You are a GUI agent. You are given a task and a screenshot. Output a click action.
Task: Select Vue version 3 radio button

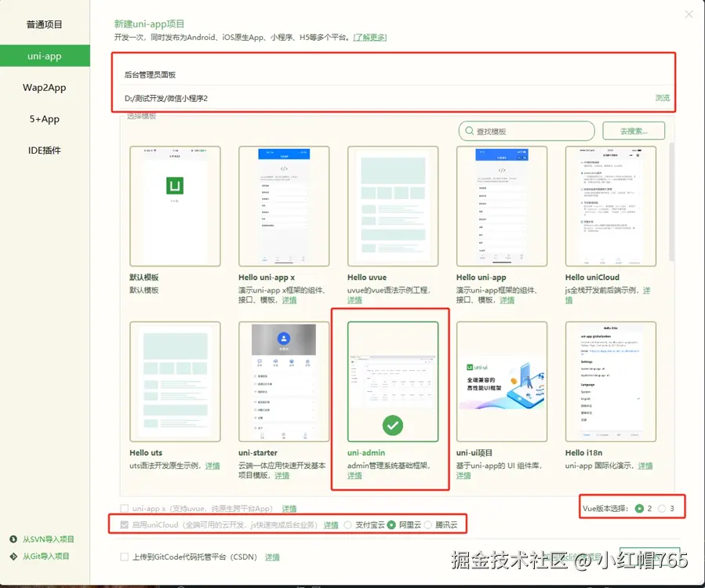coord(662,509)
